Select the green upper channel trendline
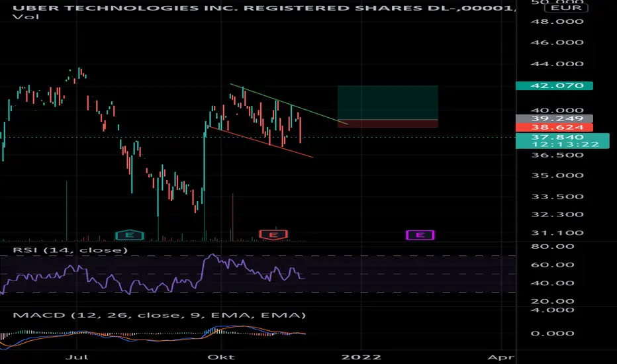 [x=289, y=104]
